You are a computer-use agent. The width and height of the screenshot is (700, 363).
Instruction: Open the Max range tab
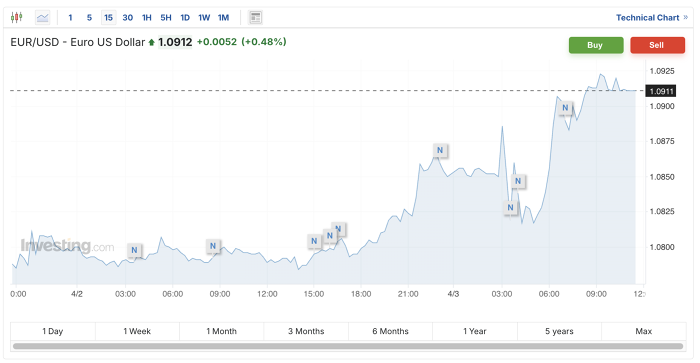tap(644, 331)
